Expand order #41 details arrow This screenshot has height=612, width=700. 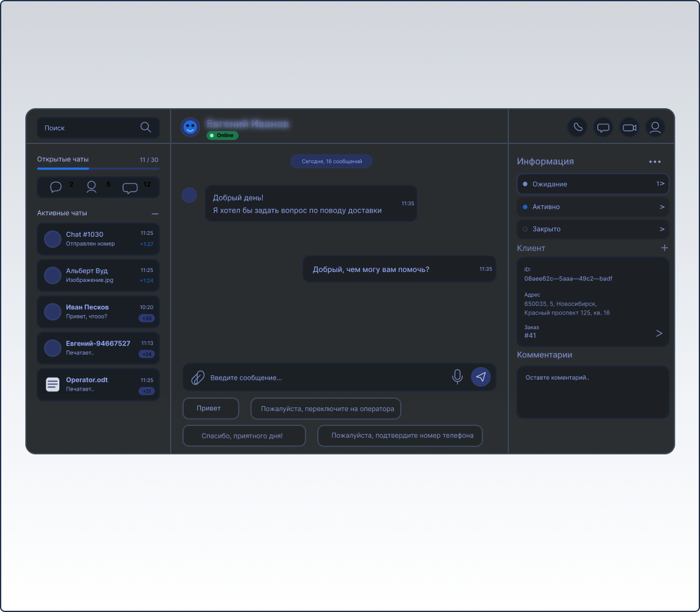(x=659, y=334)
